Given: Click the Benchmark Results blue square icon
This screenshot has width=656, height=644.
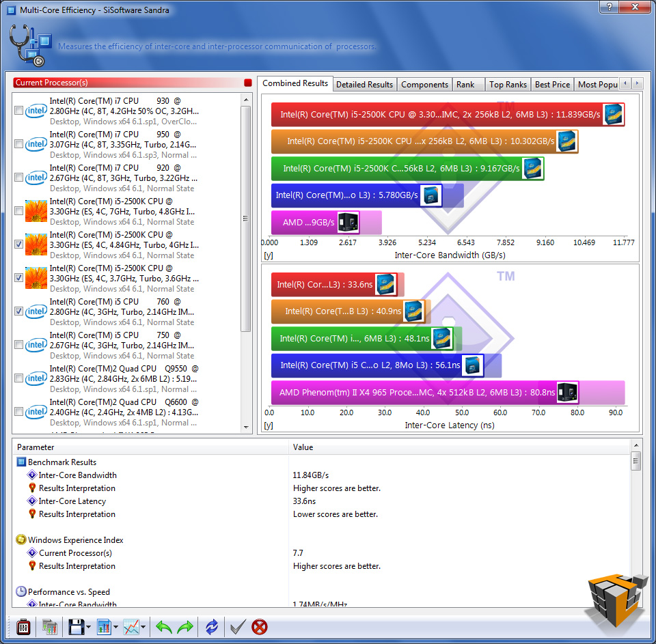Looking at the screenshot, I should tap(21, 462).
